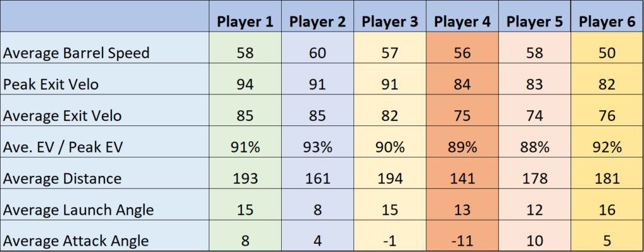The image size is (644, 252).
Task: Click Player 1's Peak Exit Velo value 94
Action: pyautogui.click(x=245, y=84)
